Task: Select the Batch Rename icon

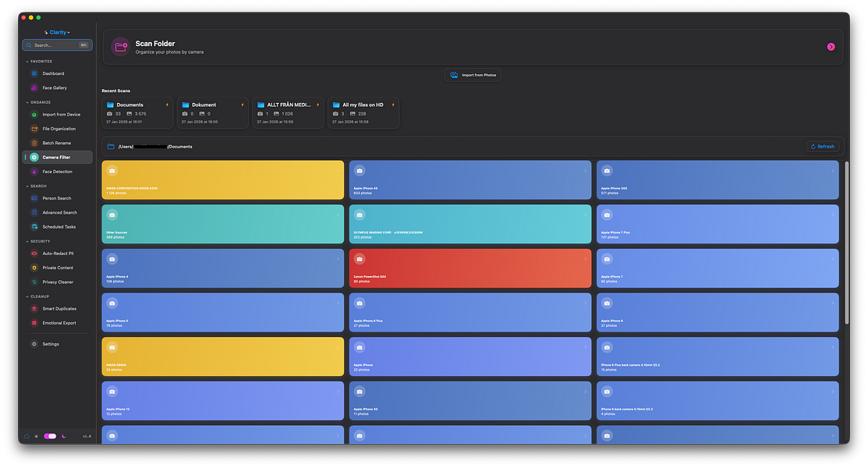Action: tap(34, 144)
